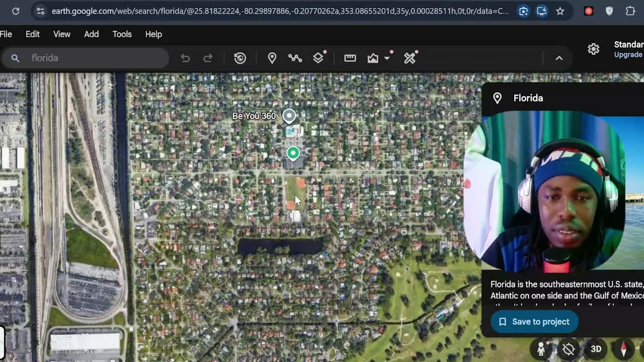Select the measure ruler tool

click(x=350, y=58)
